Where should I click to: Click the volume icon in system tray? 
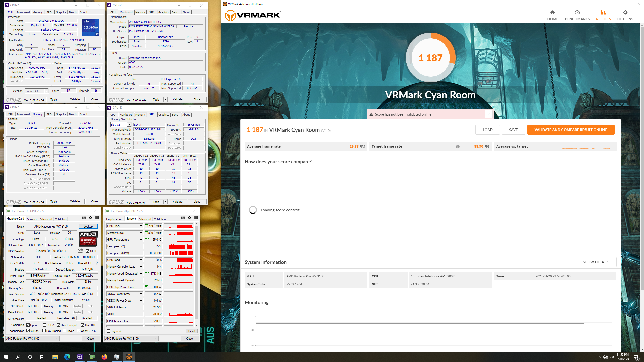[x=612, y=357]
